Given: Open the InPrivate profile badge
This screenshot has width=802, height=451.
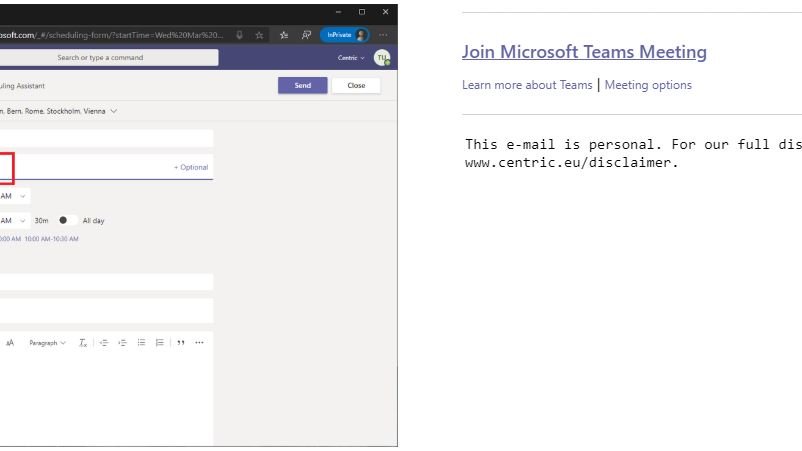Looking at the screenshot, I should coord(345,35).
